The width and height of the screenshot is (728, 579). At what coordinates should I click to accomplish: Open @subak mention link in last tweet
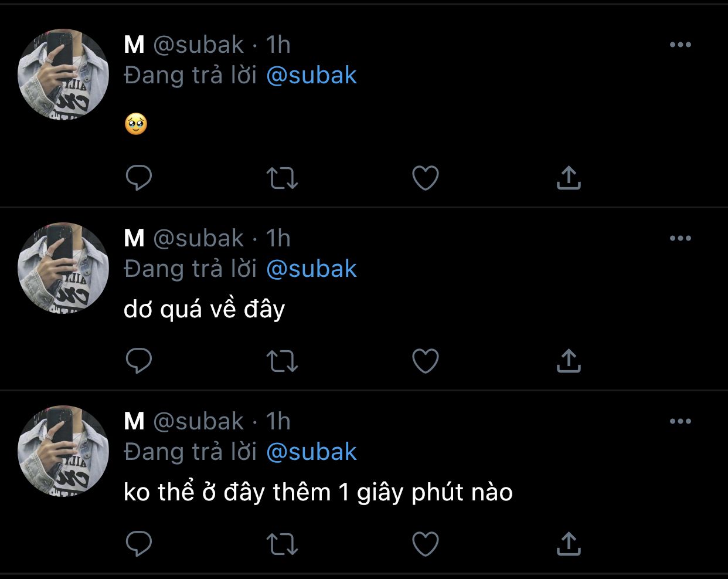tap(311, 452)
